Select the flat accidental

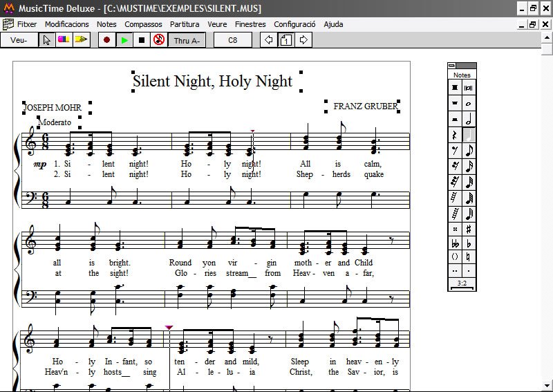click(469, 243)
